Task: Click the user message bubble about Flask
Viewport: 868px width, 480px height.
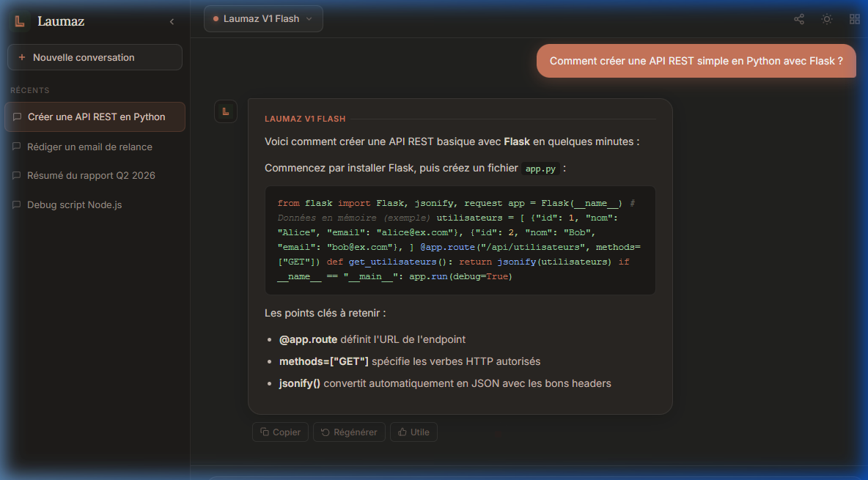Action: [x=696, y=61]
